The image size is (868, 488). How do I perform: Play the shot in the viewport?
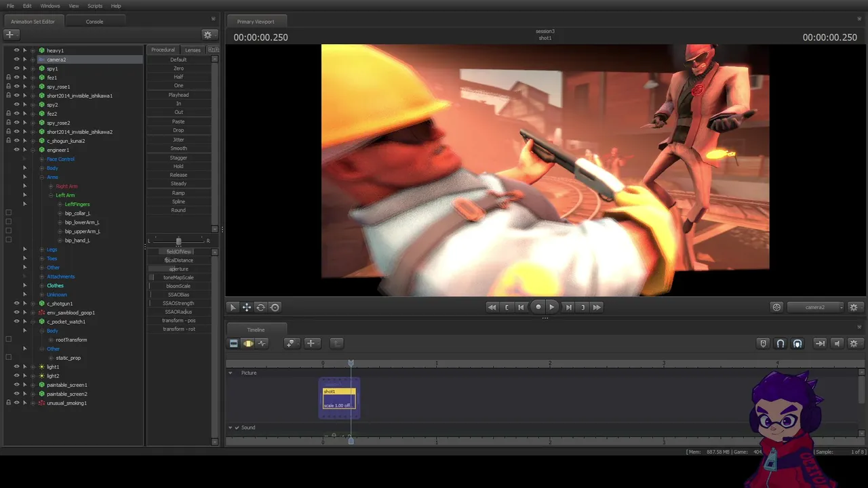[551, 307]
